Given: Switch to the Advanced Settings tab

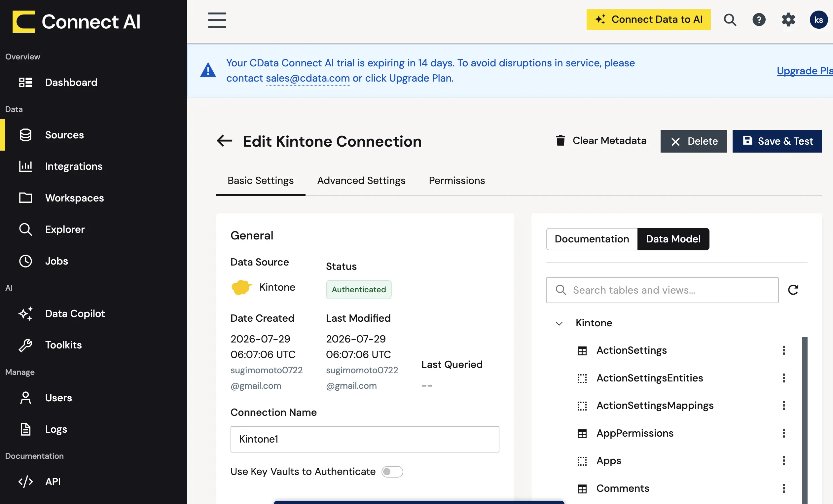Looking at the screenshot, I should coord(361,181).
